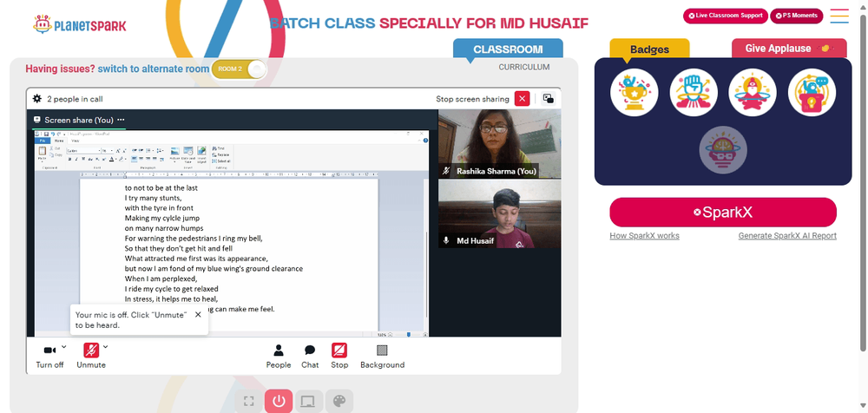Award the raised fist badge

click(x=694, y=93)
